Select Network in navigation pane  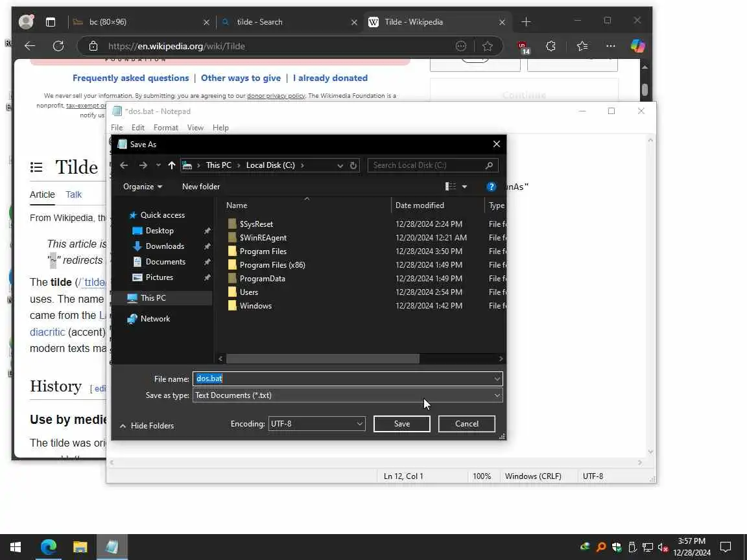(x=155, y=319)
